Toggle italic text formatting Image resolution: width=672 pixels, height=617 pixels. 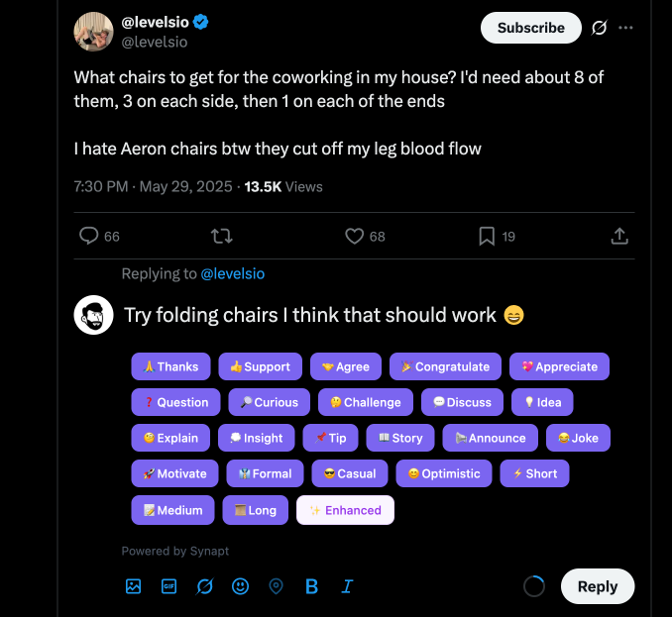(x=347, y=586)
